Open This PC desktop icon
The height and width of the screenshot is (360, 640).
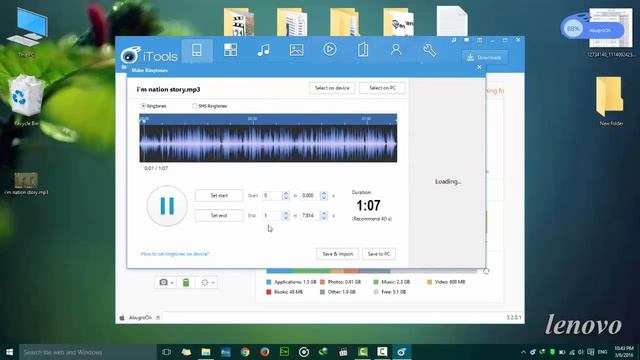point(27,32)
